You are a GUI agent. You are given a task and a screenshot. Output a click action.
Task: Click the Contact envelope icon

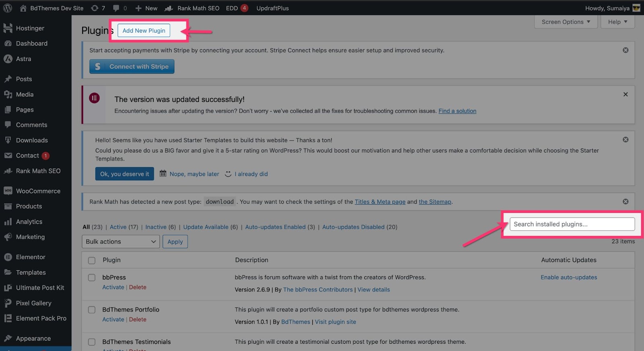click(8, 155)
